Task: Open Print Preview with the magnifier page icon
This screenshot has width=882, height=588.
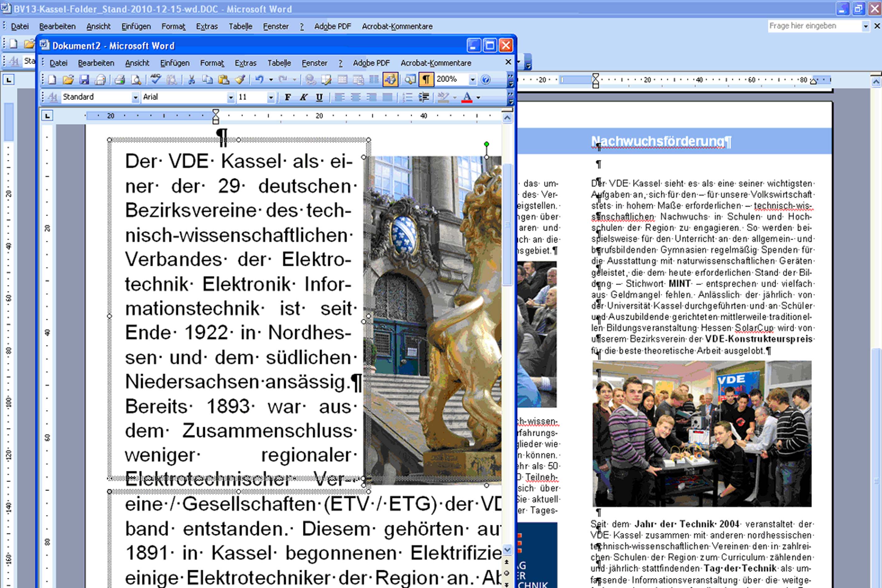Action: click(136, 80)
